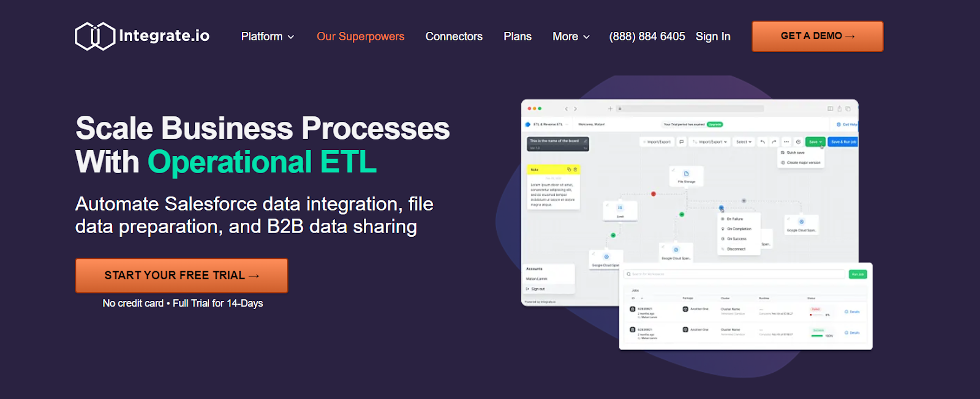Image resolution: width=980 pixels, height=399 pixels.
Task: Open the Plans page
Action: click(518, 37)
